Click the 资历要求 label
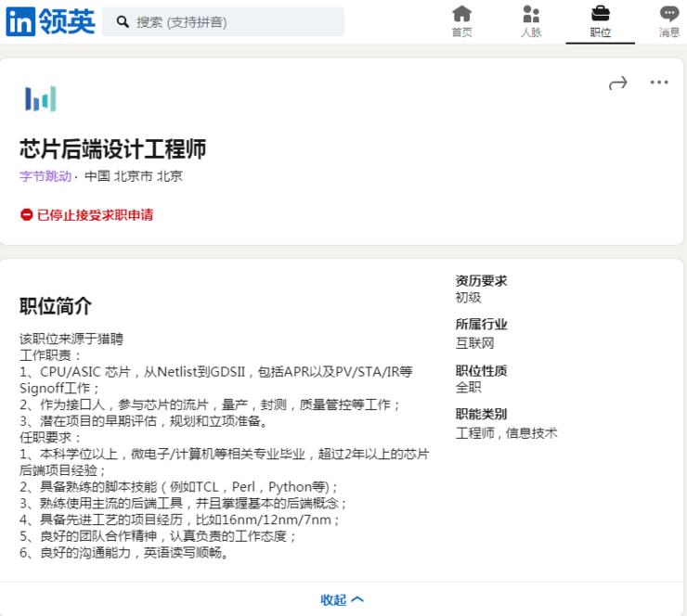This screenshot has height=616, width=687. point(482,281)
